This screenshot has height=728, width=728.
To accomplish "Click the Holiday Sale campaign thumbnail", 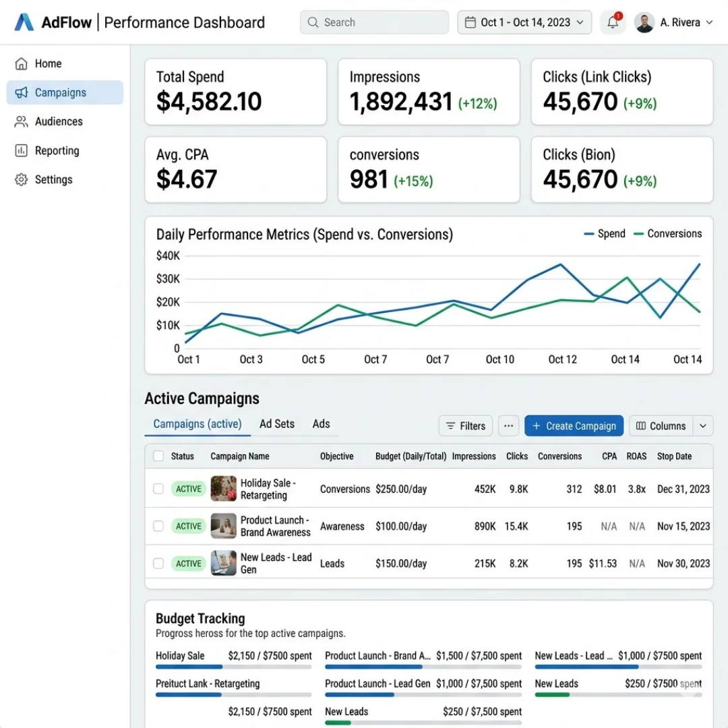I will tap(223, 489).
